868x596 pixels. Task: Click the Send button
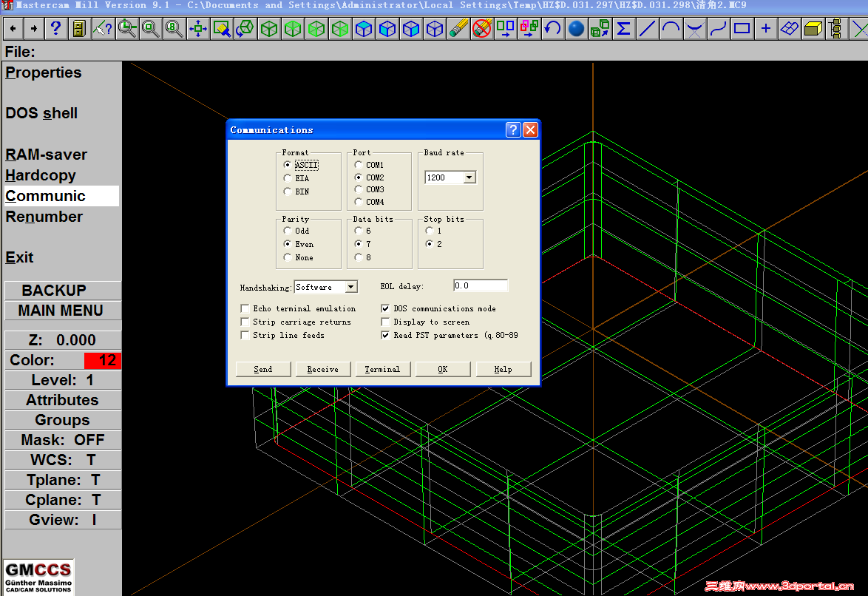pos(263,369)
